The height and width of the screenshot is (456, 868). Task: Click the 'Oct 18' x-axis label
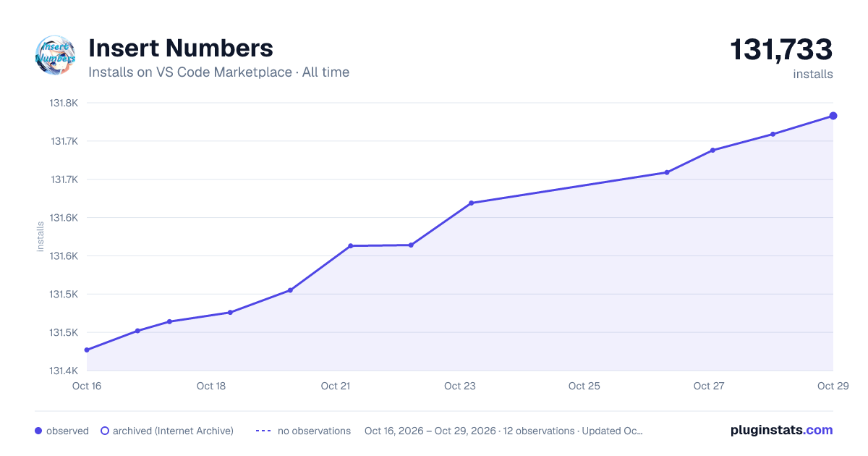click(x=211, y=386)
